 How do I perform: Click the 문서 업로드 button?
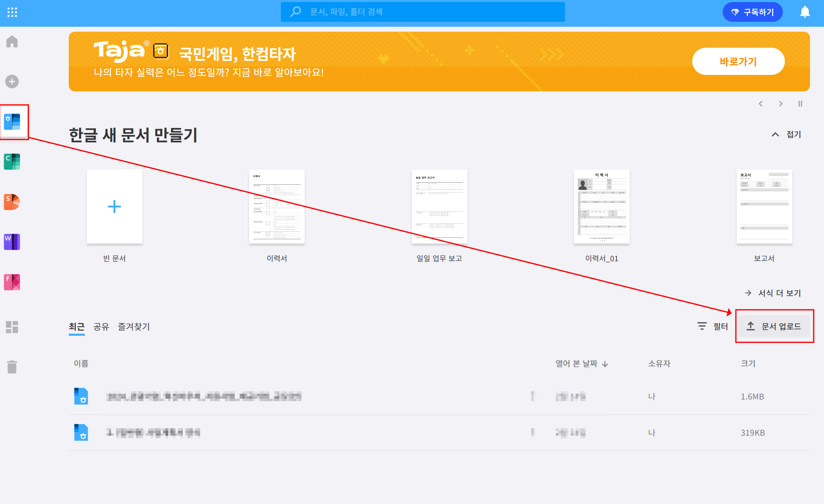pyautogui.click(x=774, y=326)
